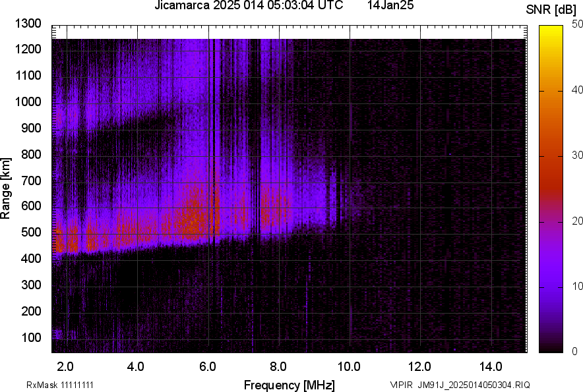The width and height of the screenshot is (583, 392).
Task: Click the 1300 range tick label
Action: 28,24
